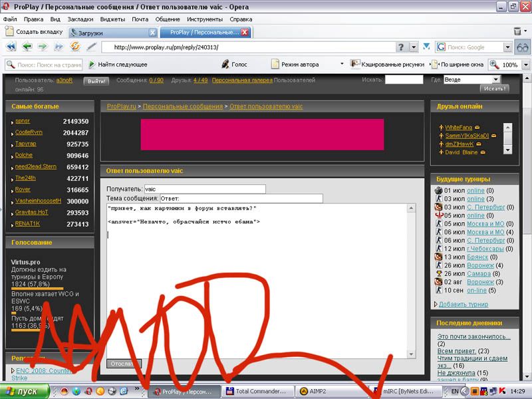Click the binoculars icon at toolbar right

[x=522, y=47]
